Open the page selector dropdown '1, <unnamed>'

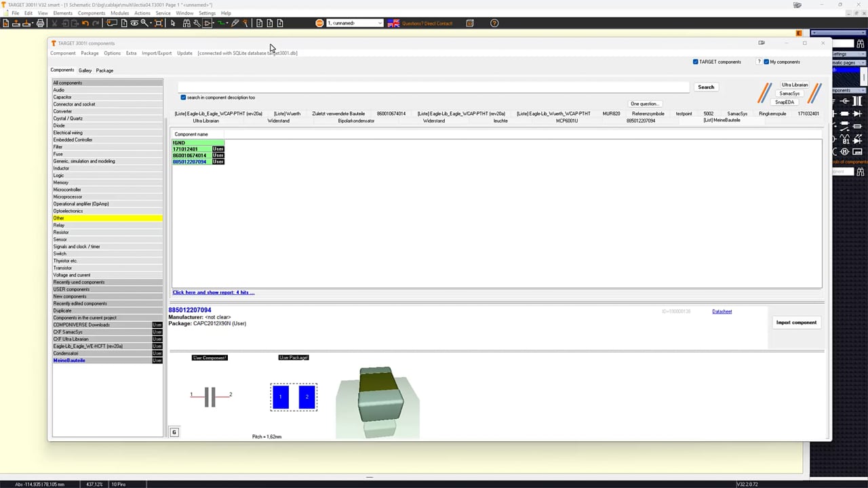[x=355, y=23]
